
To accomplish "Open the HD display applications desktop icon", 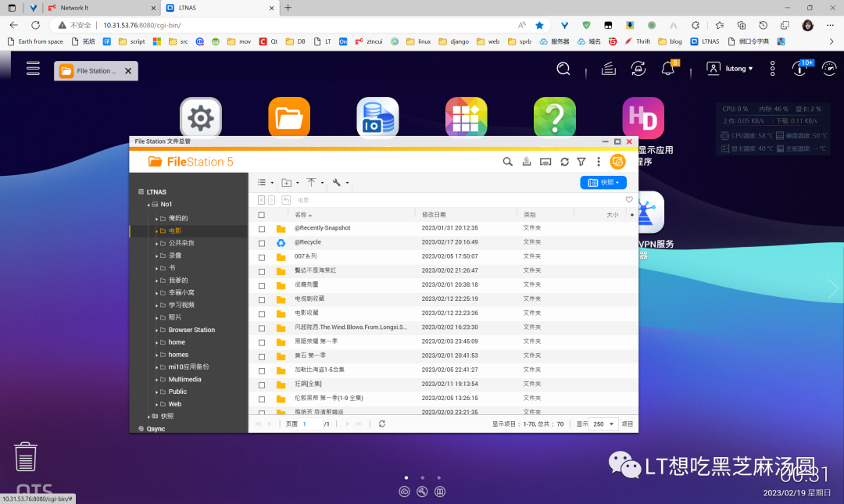I will [x=643, y=117].
